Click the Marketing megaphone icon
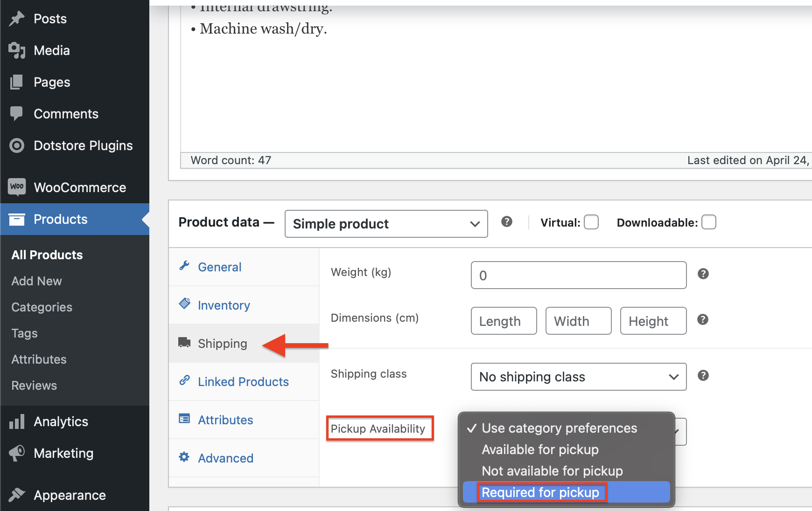The image size is (812, 511). pyautogui.click(x=17, y=453)
